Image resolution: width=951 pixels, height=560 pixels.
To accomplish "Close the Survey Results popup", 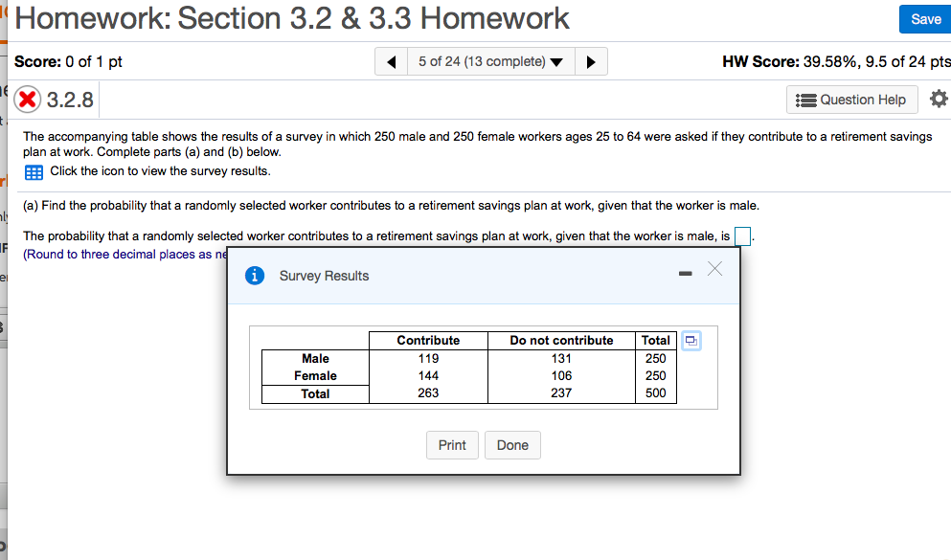I will pos(713,270).
